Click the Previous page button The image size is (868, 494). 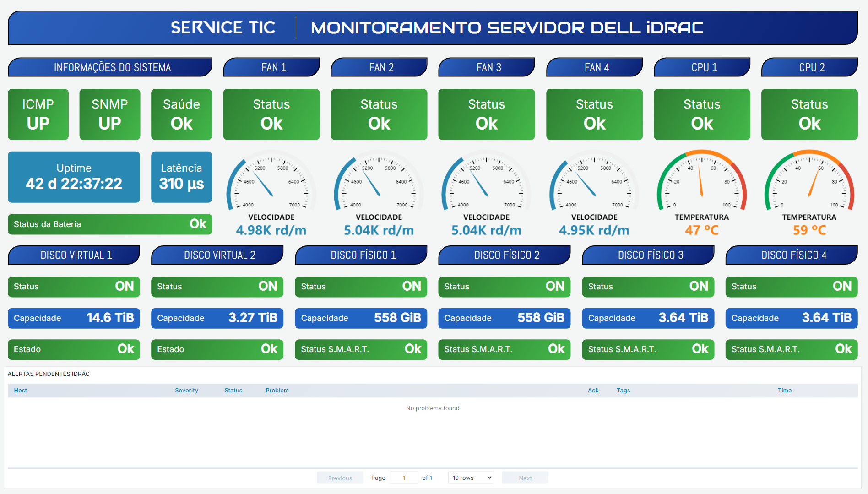coord(340,478)
